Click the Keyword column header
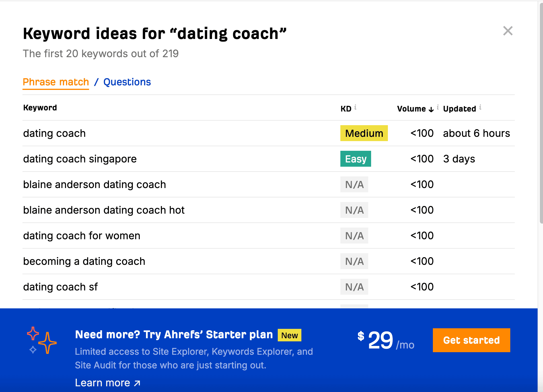The image size is (543, 392). click(40, 108)
